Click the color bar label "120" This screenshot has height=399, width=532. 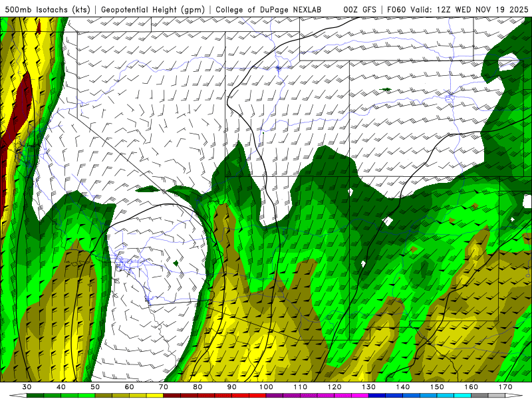334,387
